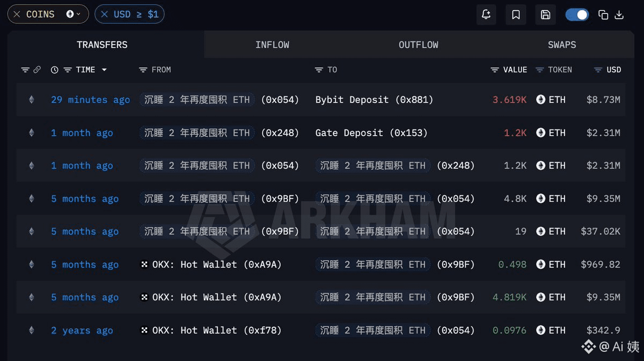Click the link chain icon in header
This screenshot has height=361, width=644.
pos(37,70)
